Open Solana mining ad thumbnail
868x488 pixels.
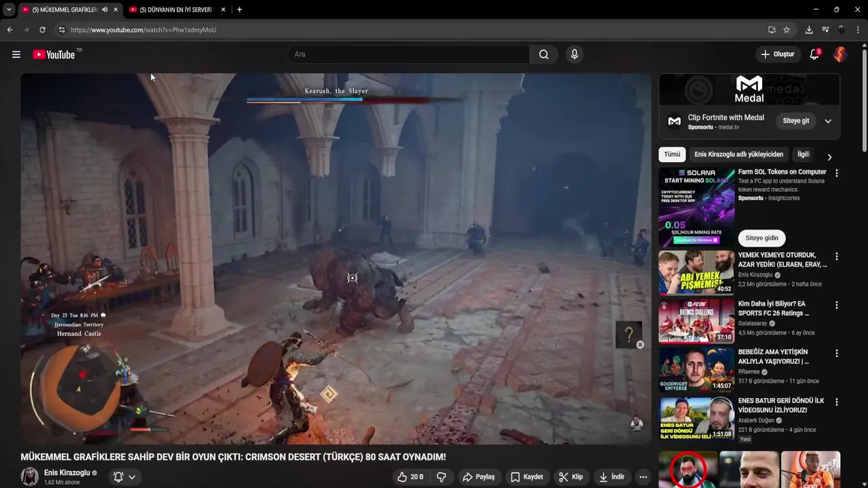696,207
